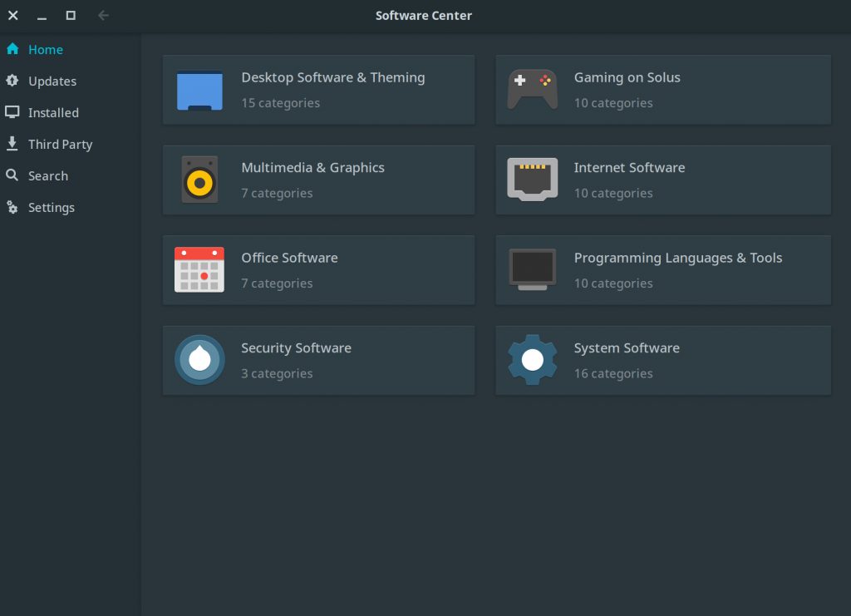This screenshot has height=616, width=851.
Task: Click "10 categories" under Programming Languages & Tools
Action: point(613,283)
